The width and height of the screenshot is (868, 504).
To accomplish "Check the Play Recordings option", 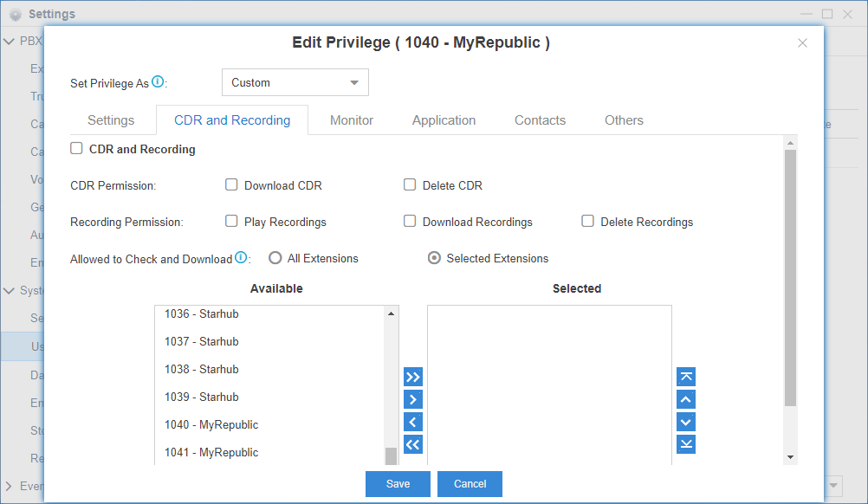I will [231, 221].
